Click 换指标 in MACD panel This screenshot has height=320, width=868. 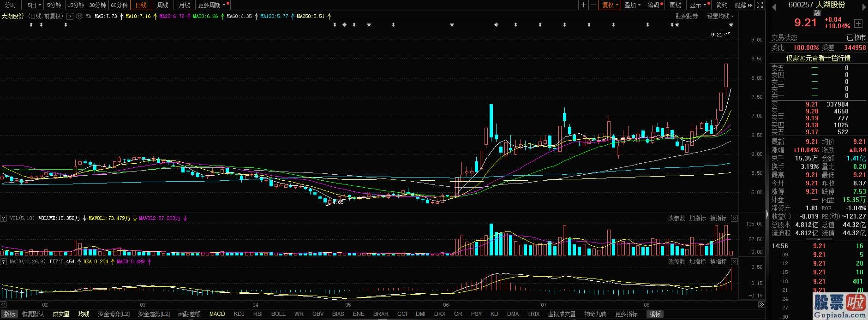pyautogui.click(x=718, y=261)
